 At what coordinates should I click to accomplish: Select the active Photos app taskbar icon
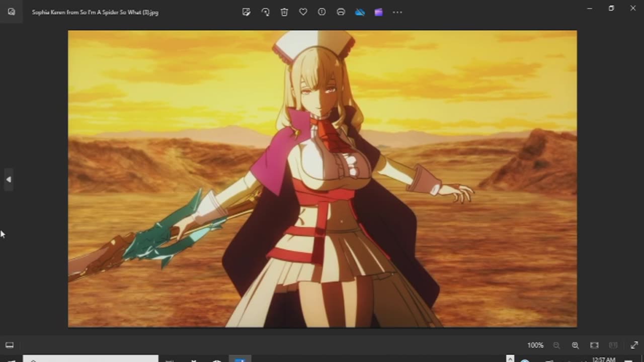(x=240, y=359)
